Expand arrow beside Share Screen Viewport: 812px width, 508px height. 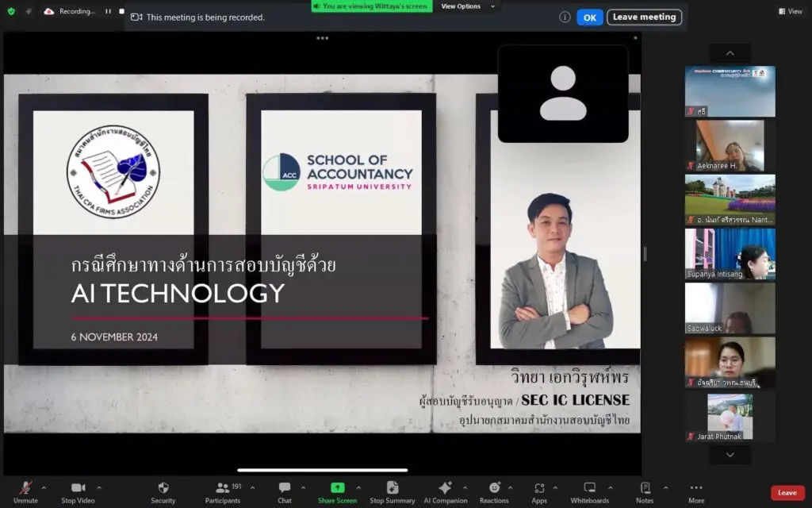(x=358, y=488)
